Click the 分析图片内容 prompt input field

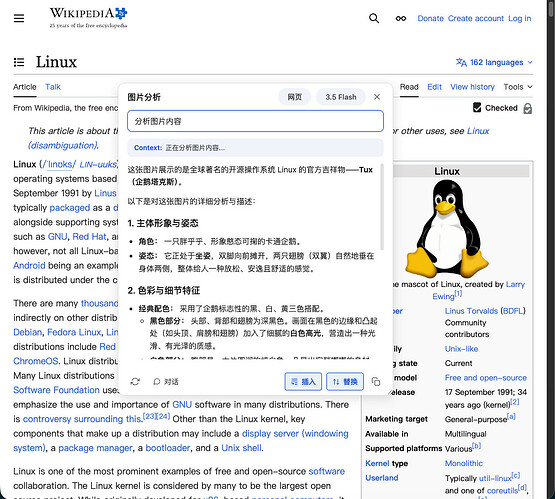(255, 121)
